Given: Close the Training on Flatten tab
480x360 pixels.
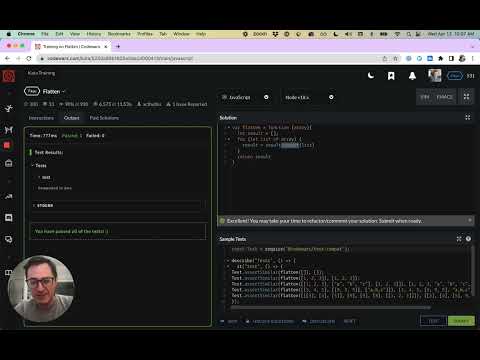Looking at the screenshot, I should coord(106,47).
